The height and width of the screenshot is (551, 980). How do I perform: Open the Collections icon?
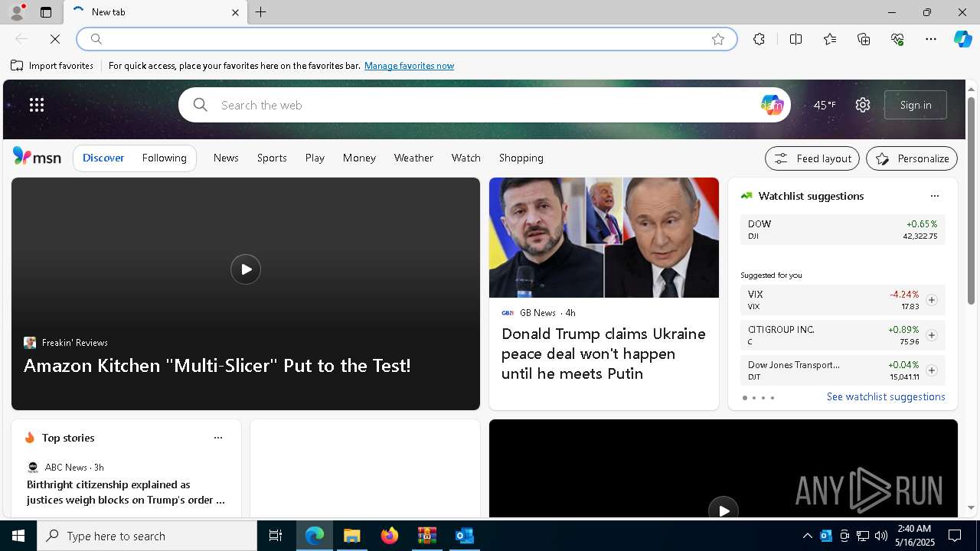click(x=864, y=39)
